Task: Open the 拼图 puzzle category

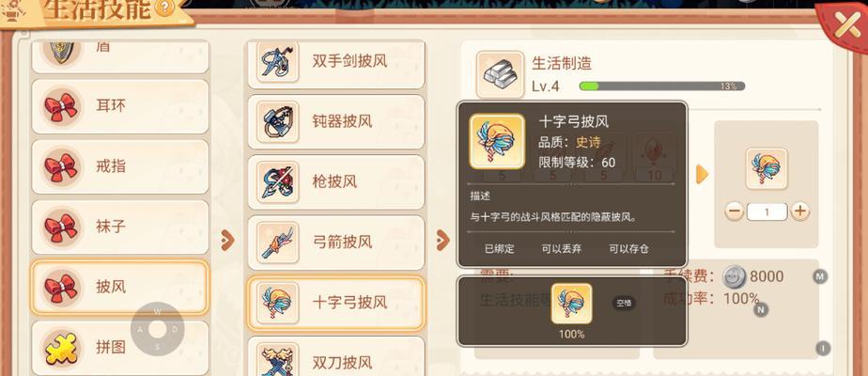Action: [120, 348]
